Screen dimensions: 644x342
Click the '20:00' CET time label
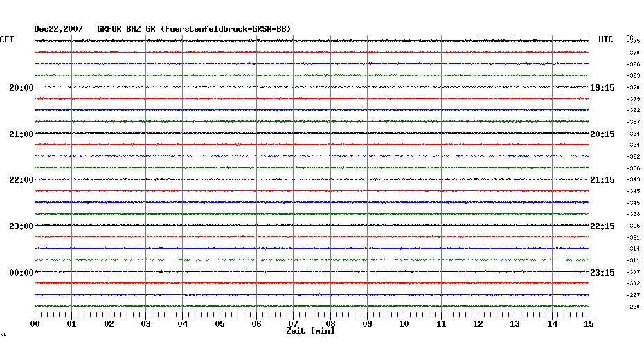pyautogui.click(x=21, y=88)
